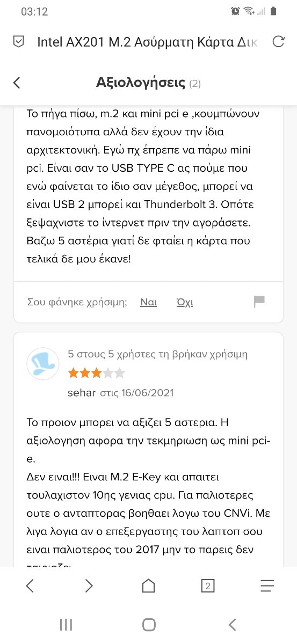Open the browser home page icon

tap(149, 586)
